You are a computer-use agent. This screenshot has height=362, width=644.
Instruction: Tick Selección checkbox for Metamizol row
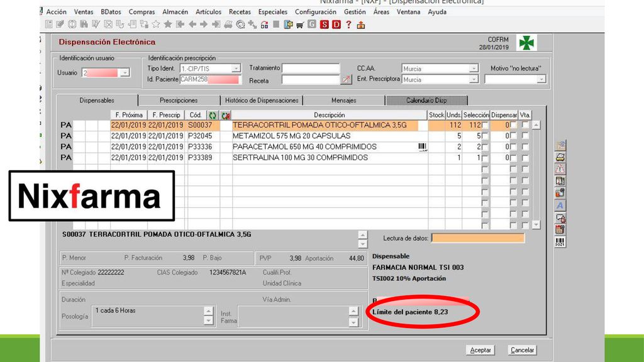pyautogui.click(x=485, y=136)
